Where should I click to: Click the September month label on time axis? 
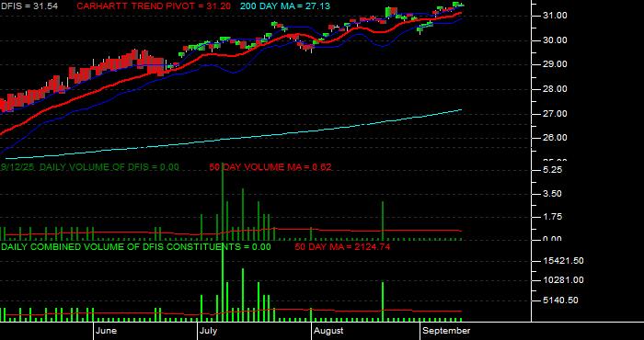click(446, 331)
